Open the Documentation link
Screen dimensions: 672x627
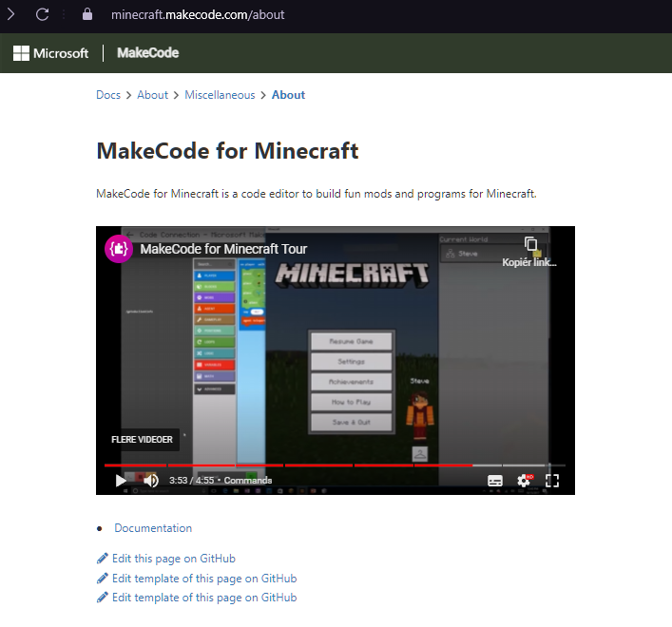[x=153, y=528]
